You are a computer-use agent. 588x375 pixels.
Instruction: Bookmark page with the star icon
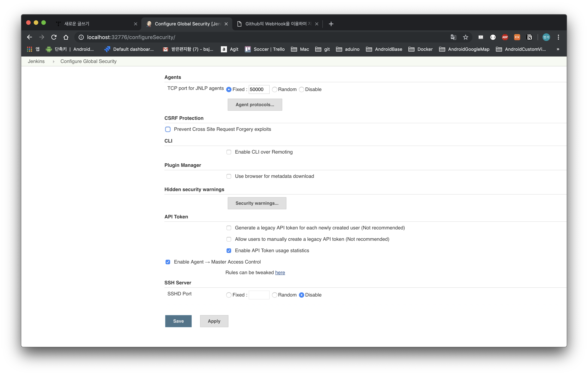click(x=465, y=37)
